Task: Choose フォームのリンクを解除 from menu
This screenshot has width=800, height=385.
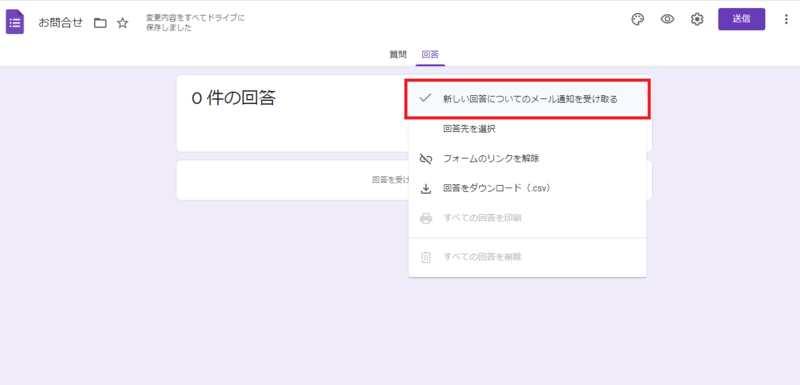Action: coord(528,159)
